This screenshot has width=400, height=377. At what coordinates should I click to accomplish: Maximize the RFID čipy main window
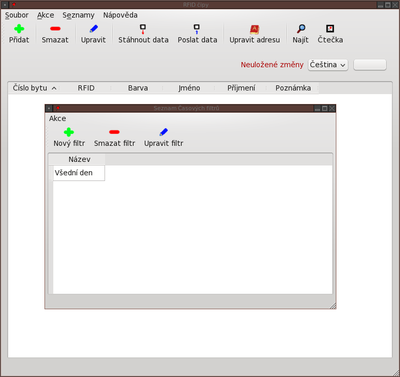pos(388,5)
